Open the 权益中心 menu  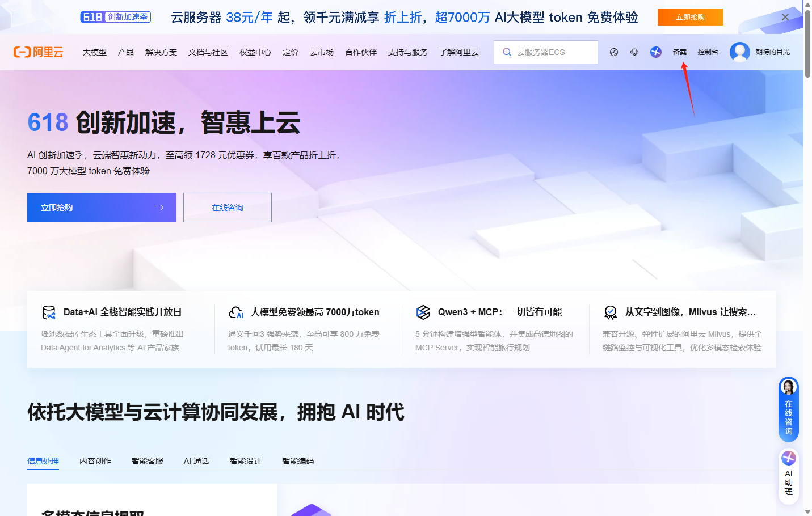click(255, 52)
